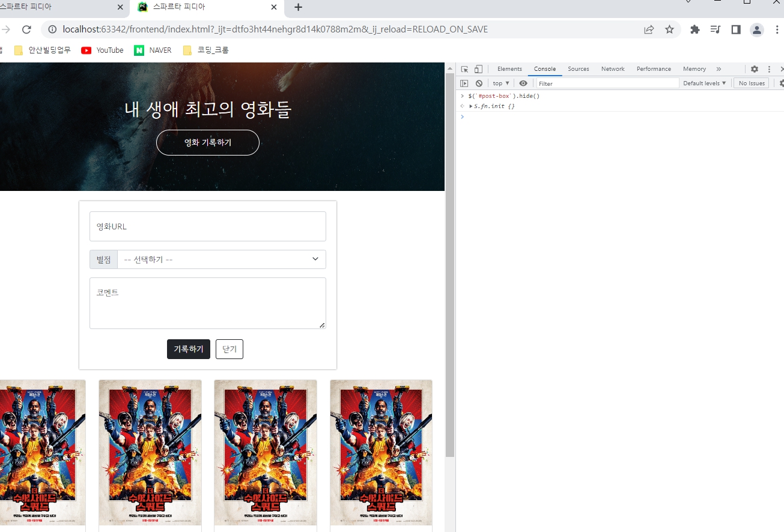Screen dimensions: 784x532
Task: Expand the S.fn.init object result
Action: coord(471,106)
